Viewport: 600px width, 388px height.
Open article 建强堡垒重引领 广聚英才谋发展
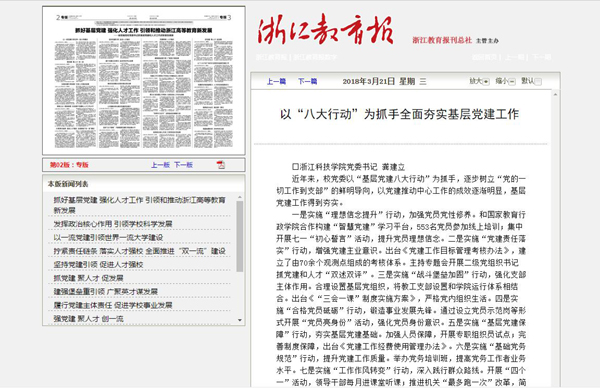(x=105, y=292)
